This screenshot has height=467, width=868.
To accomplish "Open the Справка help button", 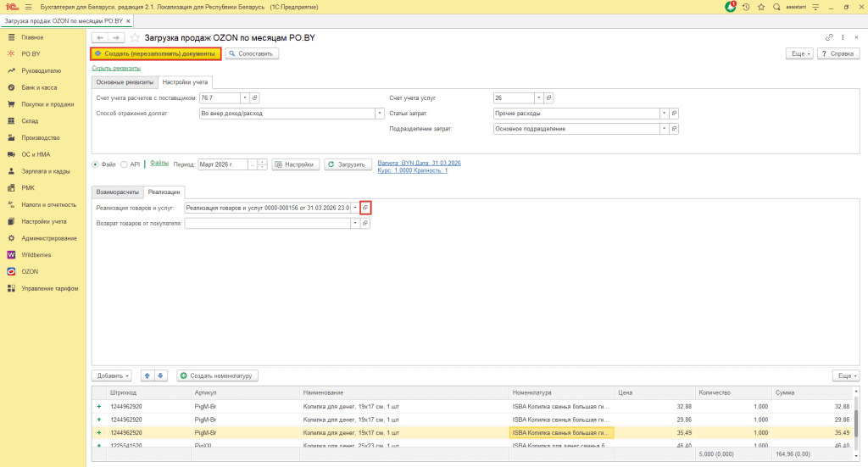I will click(x=838, y=53).
